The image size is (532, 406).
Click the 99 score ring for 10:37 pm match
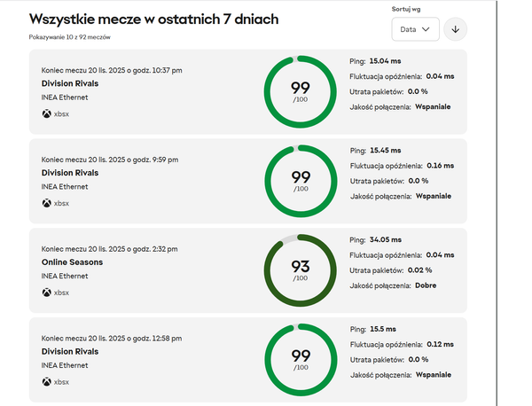301,91
